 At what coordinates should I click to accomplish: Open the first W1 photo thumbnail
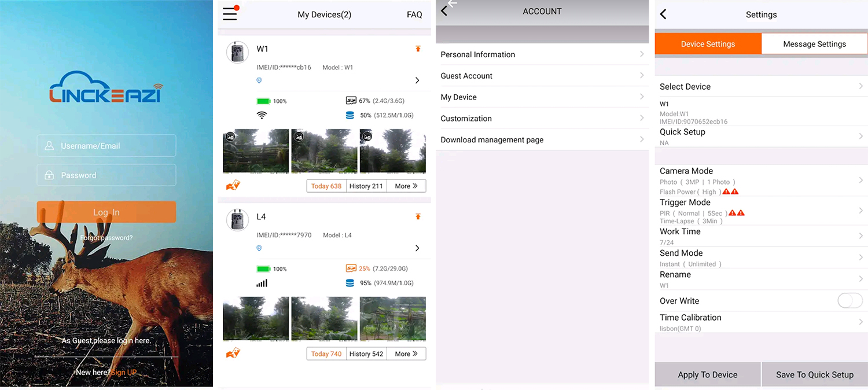[256, 150]
